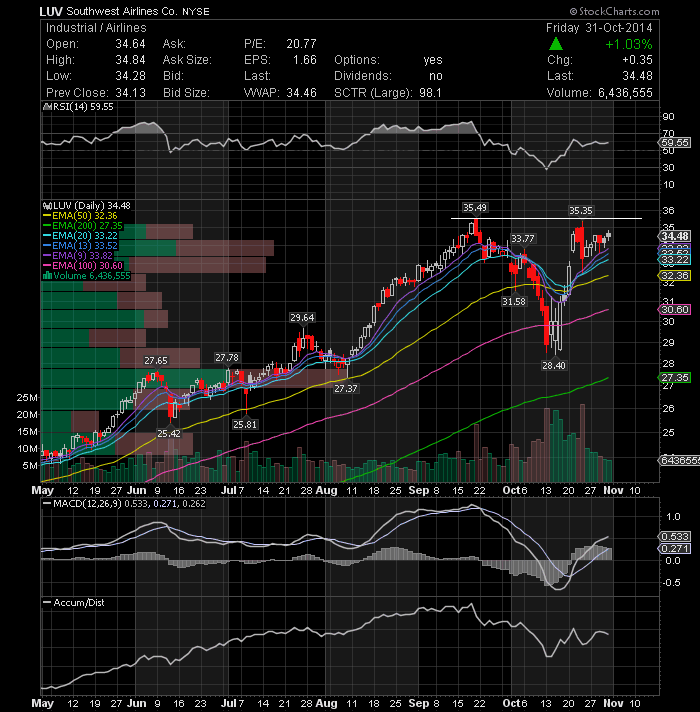Click the Nov label on the bottom axis
The image size is (700, 712).
[x=613, y=703]
